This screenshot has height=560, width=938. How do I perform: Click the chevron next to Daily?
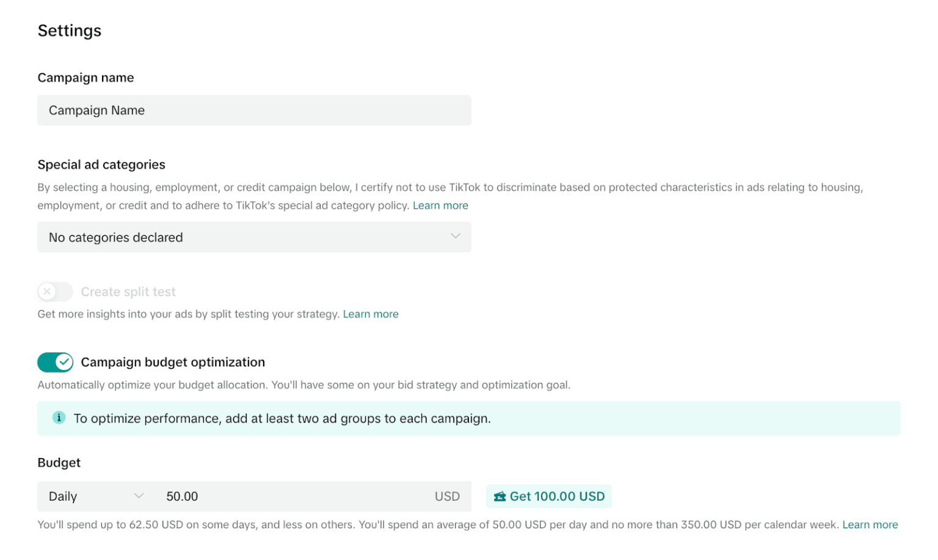tap(139, 496)
